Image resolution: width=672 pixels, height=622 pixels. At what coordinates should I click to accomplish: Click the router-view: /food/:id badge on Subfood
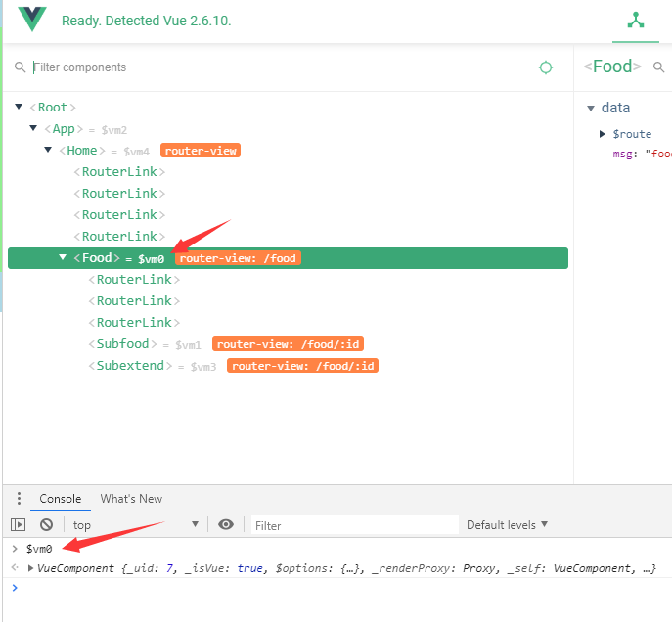(288, 344)
